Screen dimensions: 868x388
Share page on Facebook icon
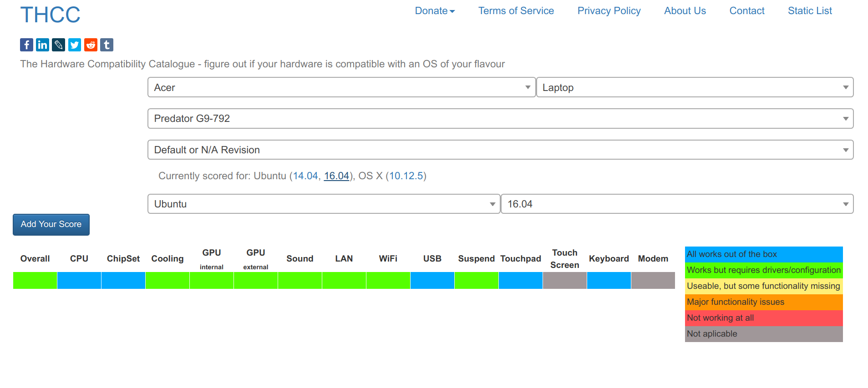26,45
